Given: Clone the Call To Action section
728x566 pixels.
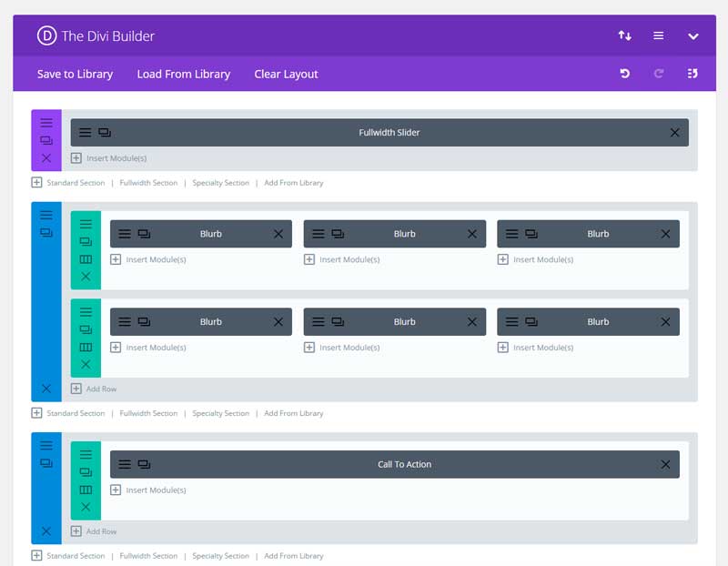Looking at the screenshot, I should click(x=46, y=463).
